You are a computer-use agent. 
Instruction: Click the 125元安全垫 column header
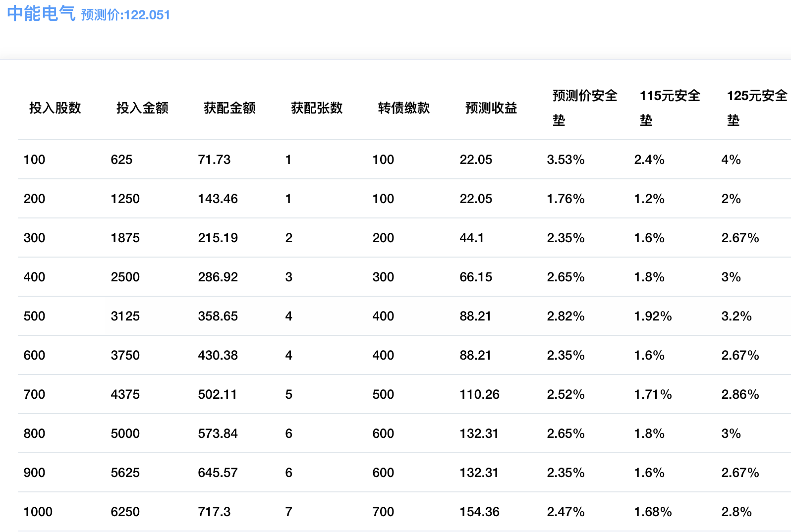pos(757,107)
